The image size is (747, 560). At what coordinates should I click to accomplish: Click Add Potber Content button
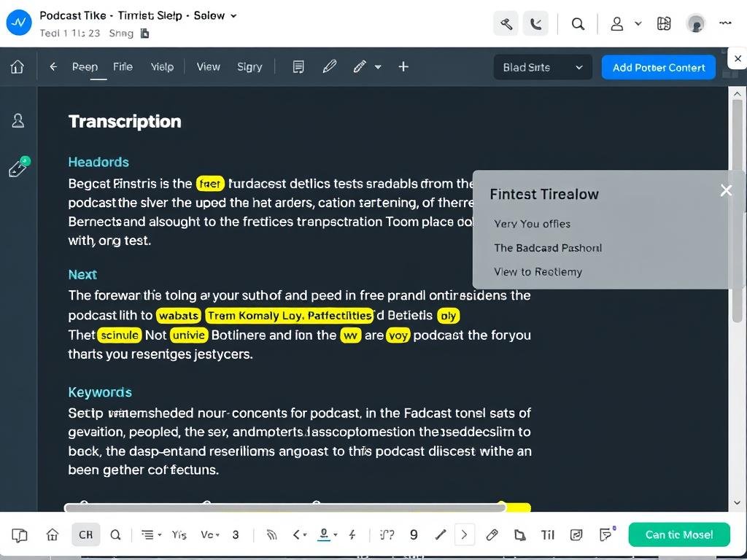(659, 67)
